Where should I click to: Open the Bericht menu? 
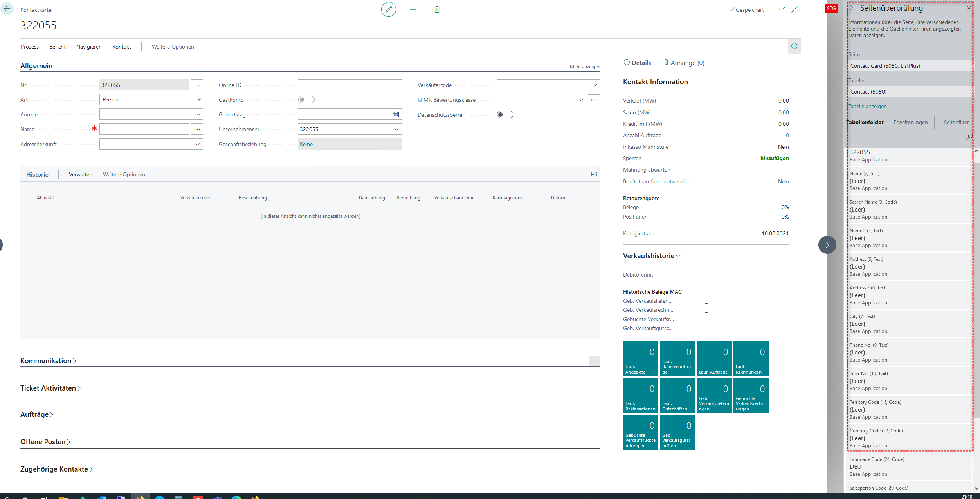point(58,47)
